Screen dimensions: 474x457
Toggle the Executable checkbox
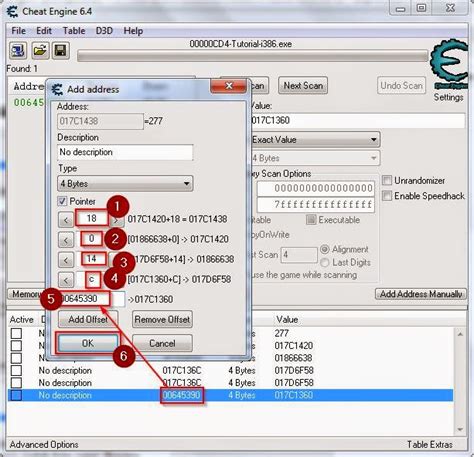[311, 220]
